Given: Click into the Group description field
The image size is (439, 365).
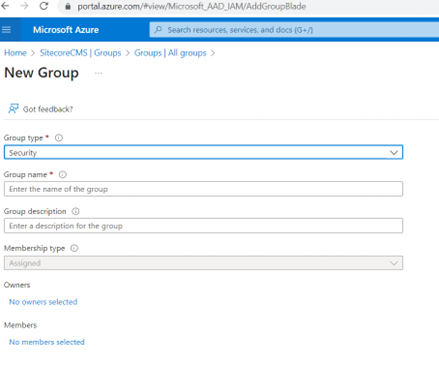Looking at the screenshot, I should pos(203,226).
